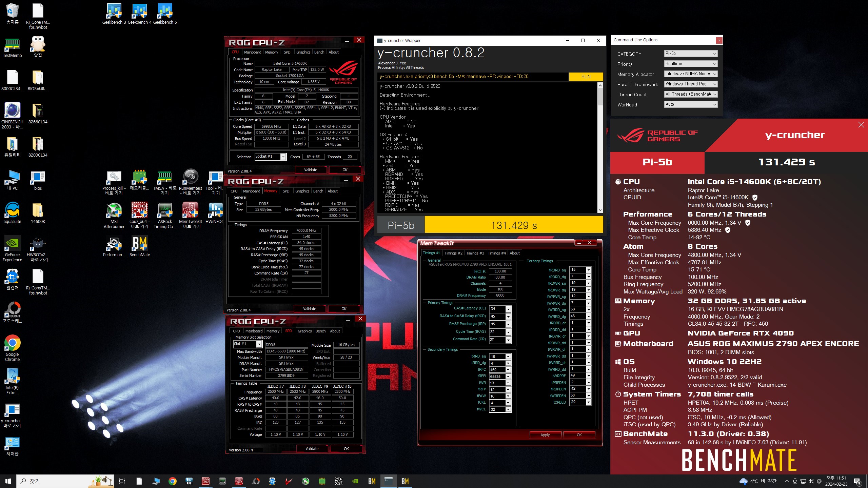Open the Geekbench 5 desktop shortcut
The height and width of the screenshot is (488, 868).
click(x=165, y=14)
